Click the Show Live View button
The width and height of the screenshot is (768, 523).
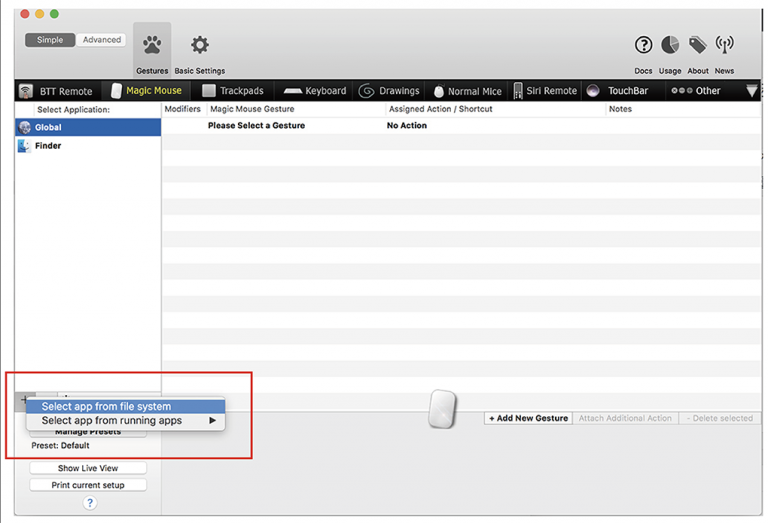(88, 468)
